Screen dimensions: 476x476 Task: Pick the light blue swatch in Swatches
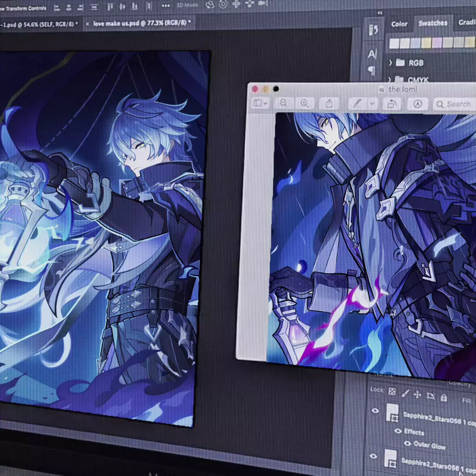pyautogui.click(x=415, y=43)
